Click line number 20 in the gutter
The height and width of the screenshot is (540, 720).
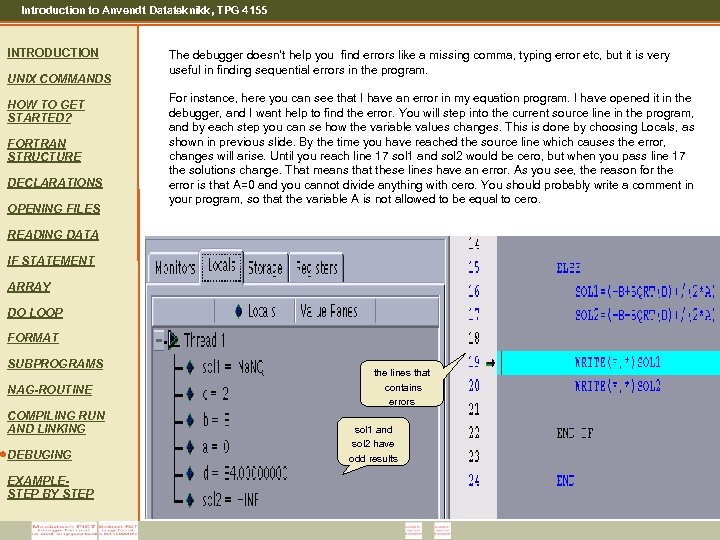(474, 386)
